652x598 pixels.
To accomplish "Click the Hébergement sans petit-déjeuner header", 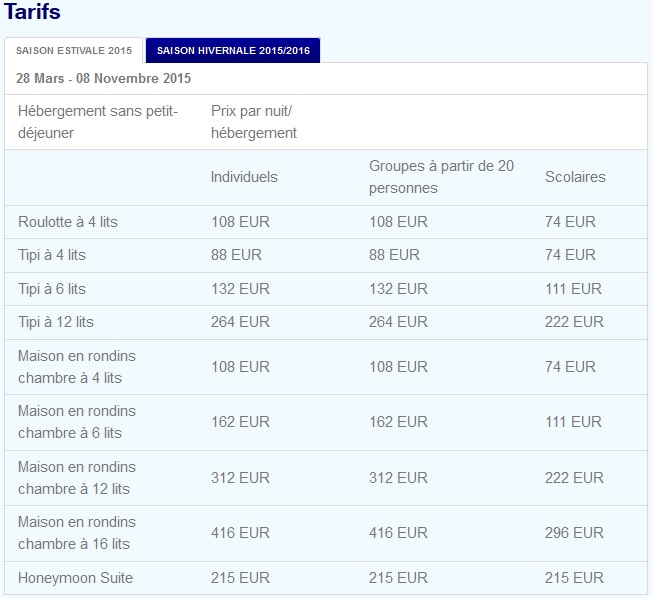I will (98, 122).
